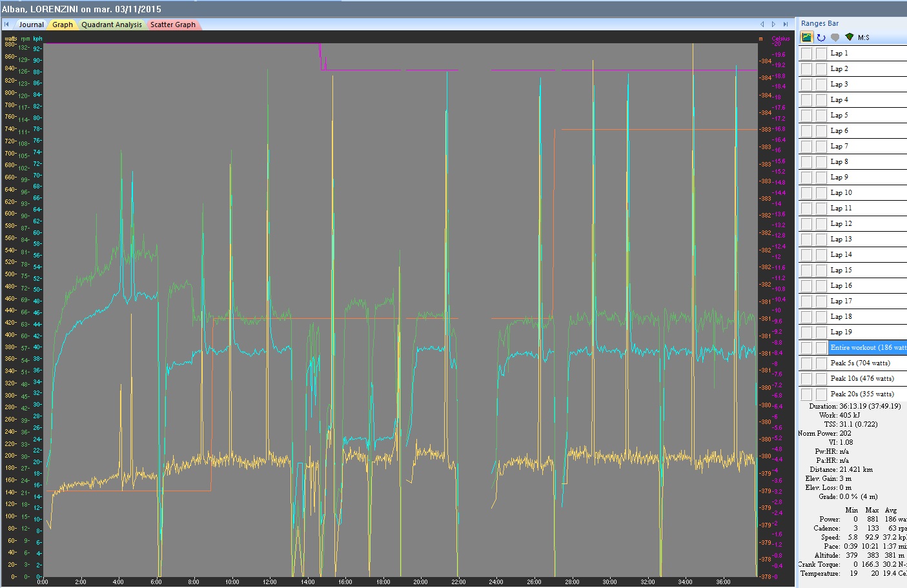Jump to last tab with the end arrow

point(786,25)
